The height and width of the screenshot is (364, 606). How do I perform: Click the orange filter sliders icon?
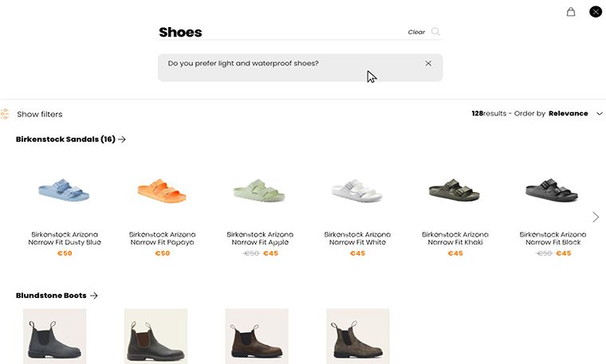tap(5, 114)
